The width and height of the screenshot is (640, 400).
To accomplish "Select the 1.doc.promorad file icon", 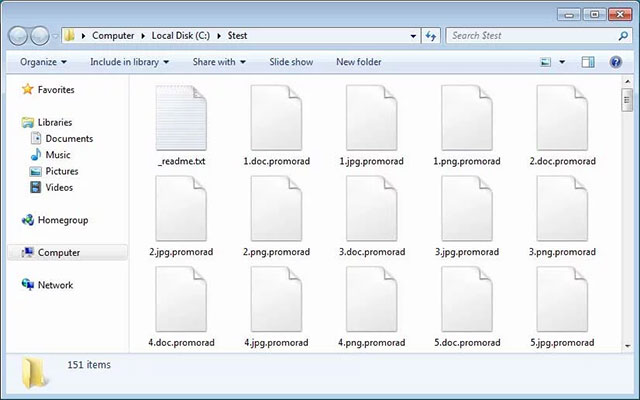I will [276, 118].
